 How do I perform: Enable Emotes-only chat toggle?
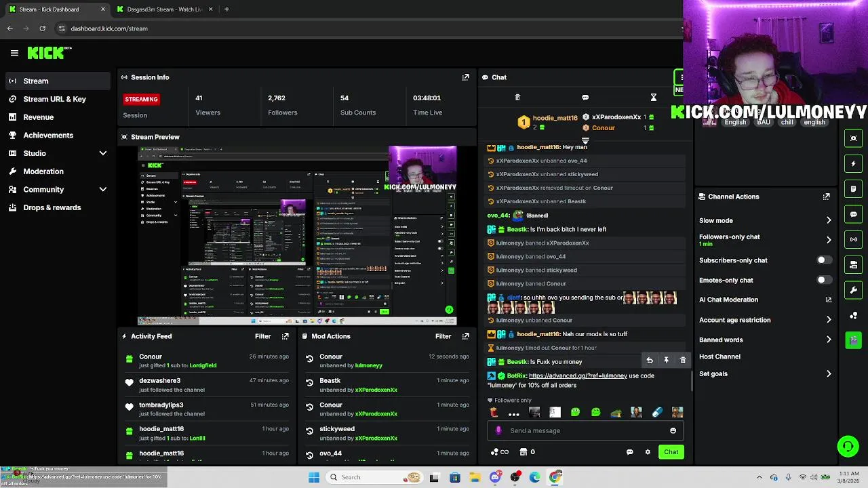tap(824, 280)
